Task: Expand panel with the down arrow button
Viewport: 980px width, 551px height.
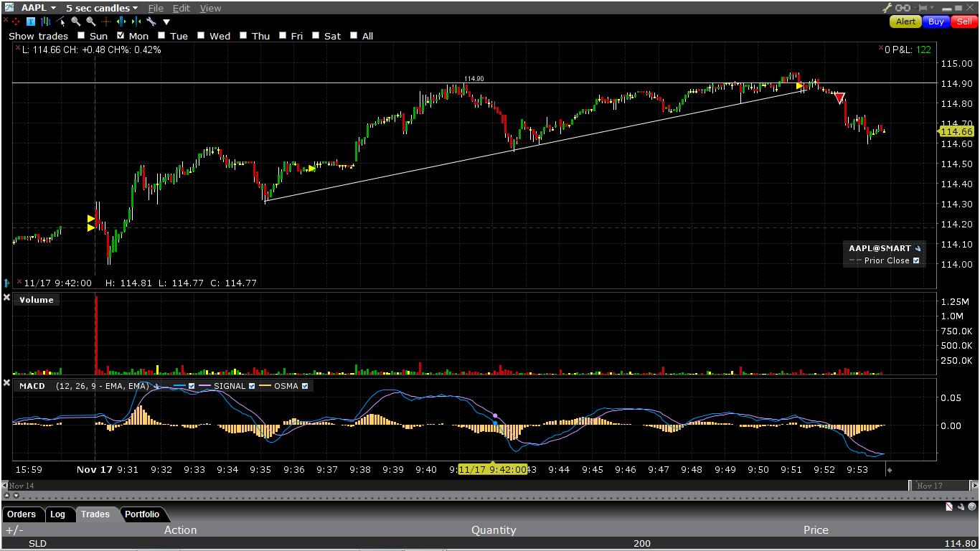Action: [17, 495]
